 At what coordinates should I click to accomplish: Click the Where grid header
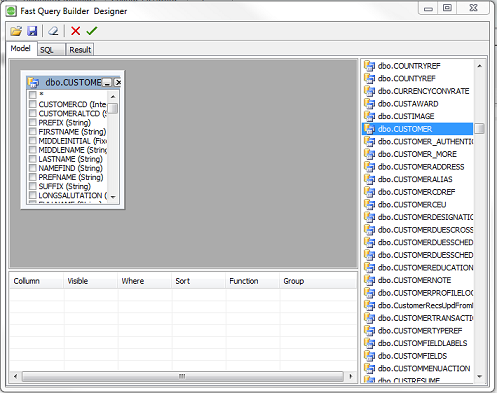click(144, 281)
